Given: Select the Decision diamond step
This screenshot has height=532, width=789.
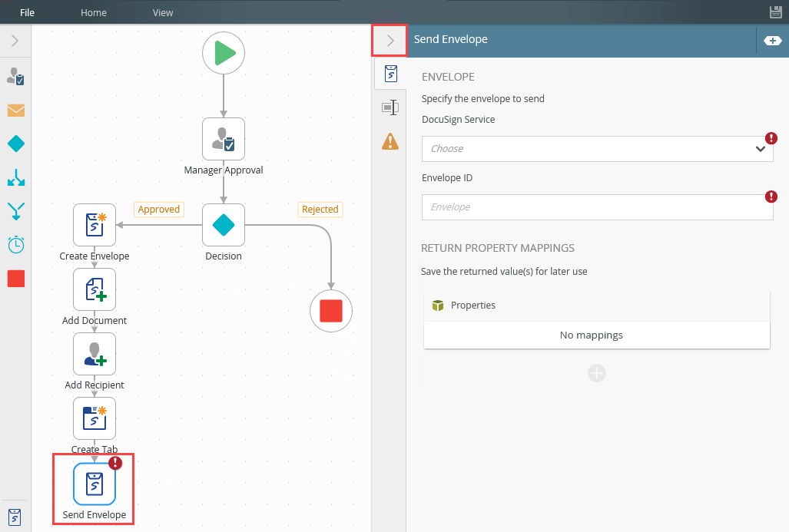Looking at the screenshot, I should coord(224,225).
